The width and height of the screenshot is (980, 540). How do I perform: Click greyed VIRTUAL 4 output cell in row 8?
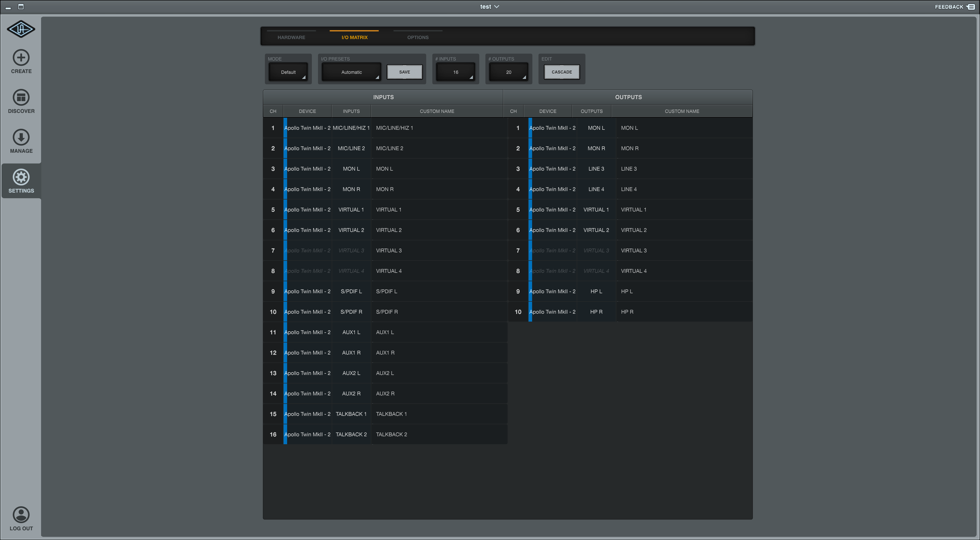coord(596,271)
